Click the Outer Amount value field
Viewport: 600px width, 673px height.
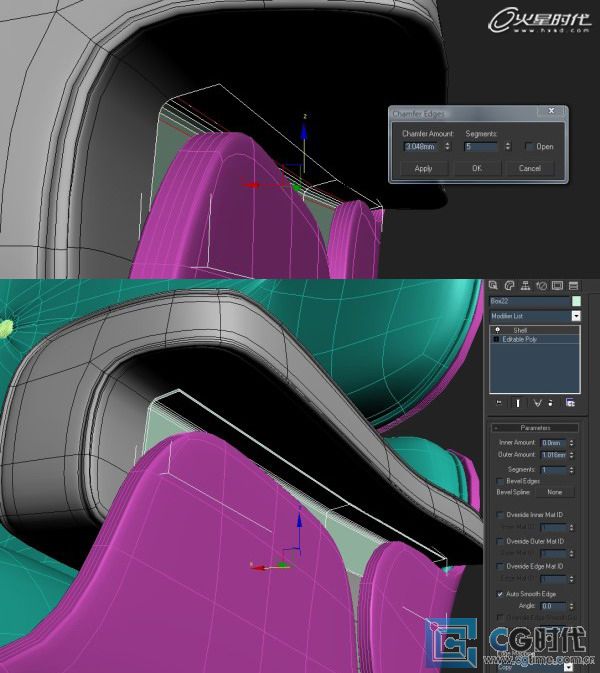click(x=553, y=455)
